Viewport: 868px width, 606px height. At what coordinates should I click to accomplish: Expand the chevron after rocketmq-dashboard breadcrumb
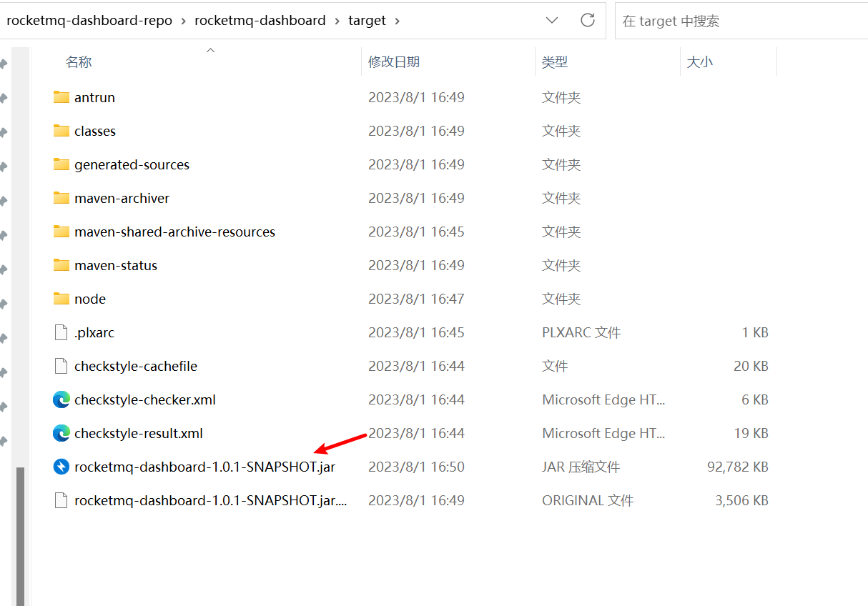pyautogui.click(x=337, y=21)
